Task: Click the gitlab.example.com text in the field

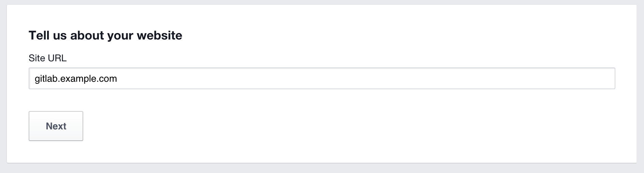Action: click(76, 79)
